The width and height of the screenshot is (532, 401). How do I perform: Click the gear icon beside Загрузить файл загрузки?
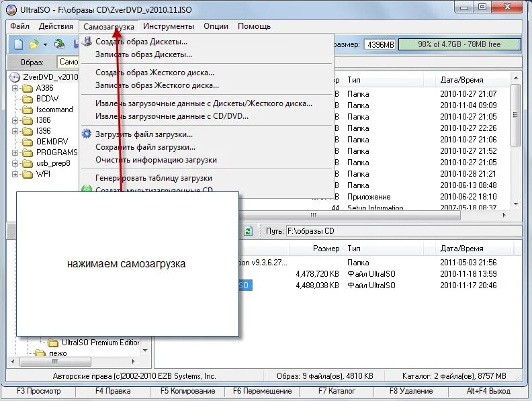click(x=87, y=134)
